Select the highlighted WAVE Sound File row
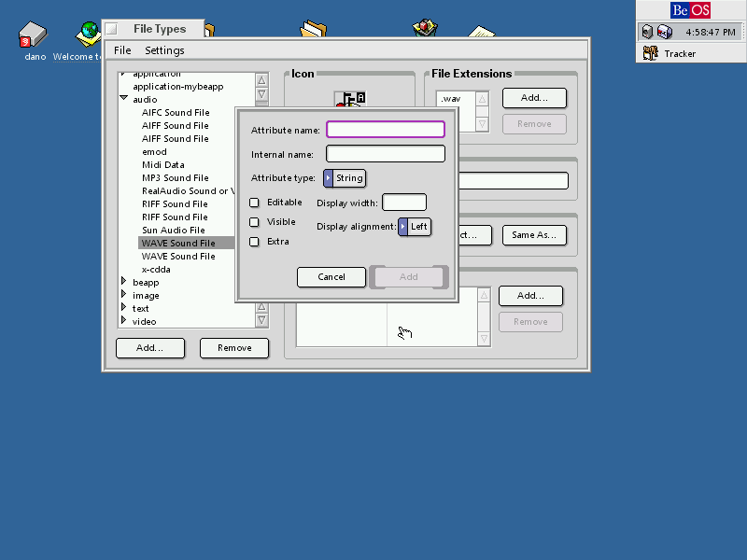The image size is (747, 560). click(x=186, y=244)
